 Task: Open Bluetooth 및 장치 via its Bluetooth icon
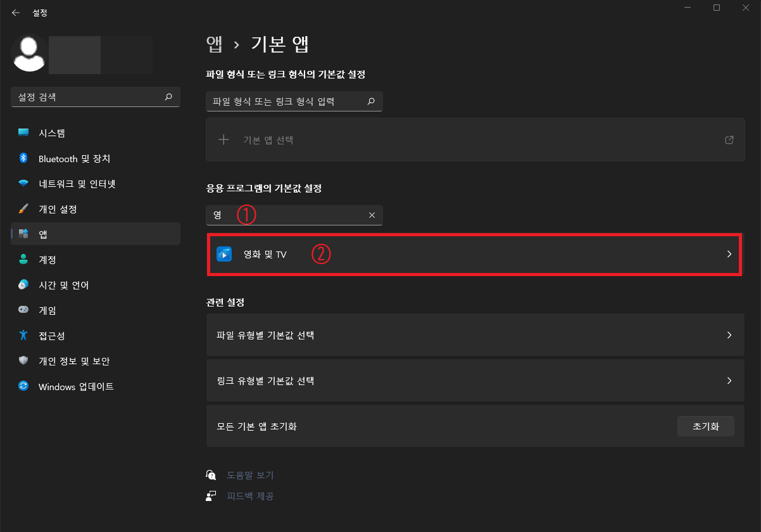click(x=23, y=158)
